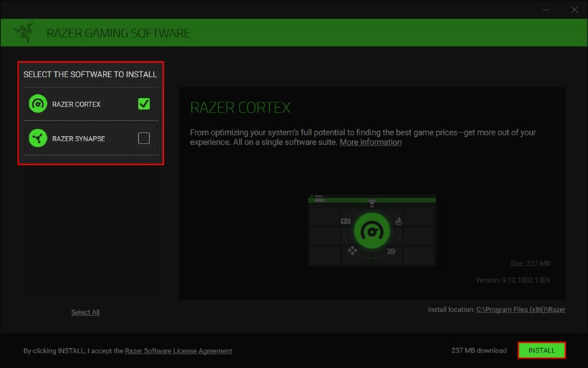
Task: Click Select All link
Action: point(85,312)
